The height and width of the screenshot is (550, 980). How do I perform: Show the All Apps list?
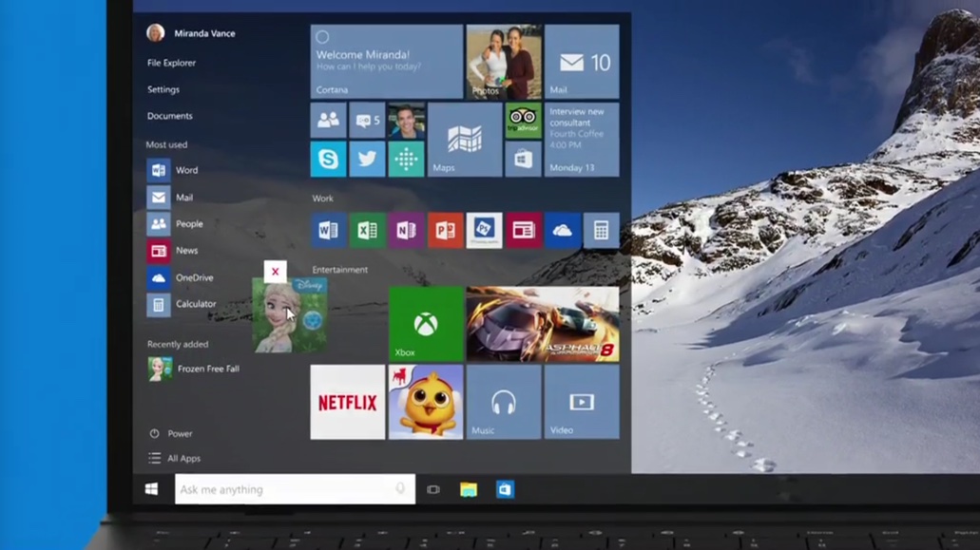tap(175, 458)
